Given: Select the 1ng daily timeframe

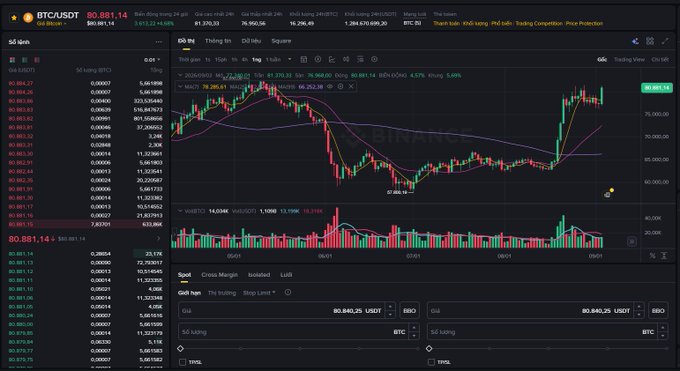Looking at the screenshot, I should (x=257, y=59).
